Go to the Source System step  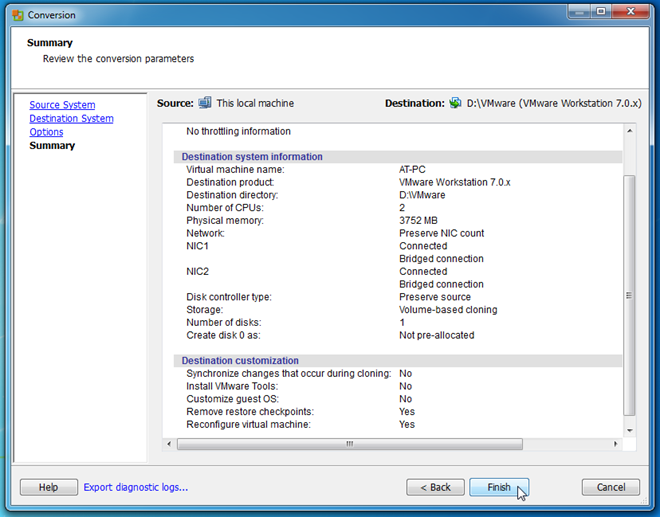[x=62, y=105]
